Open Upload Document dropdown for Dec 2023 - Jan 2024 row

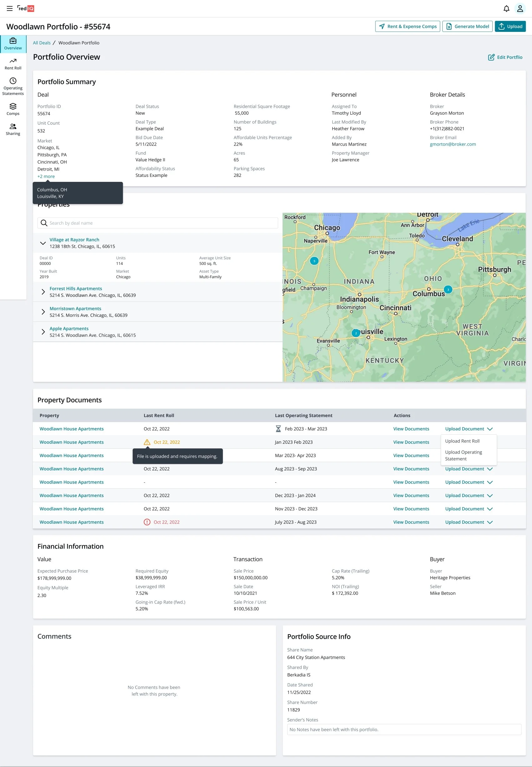(469, 496)
